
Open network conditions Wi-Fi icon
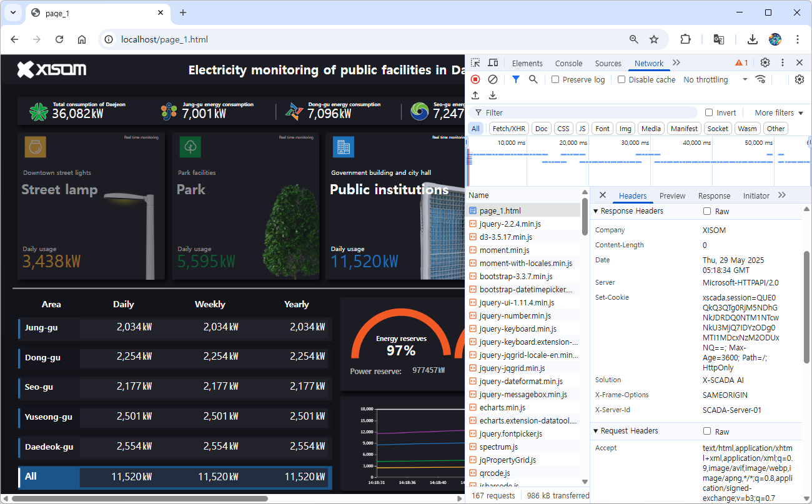(760, 79)
